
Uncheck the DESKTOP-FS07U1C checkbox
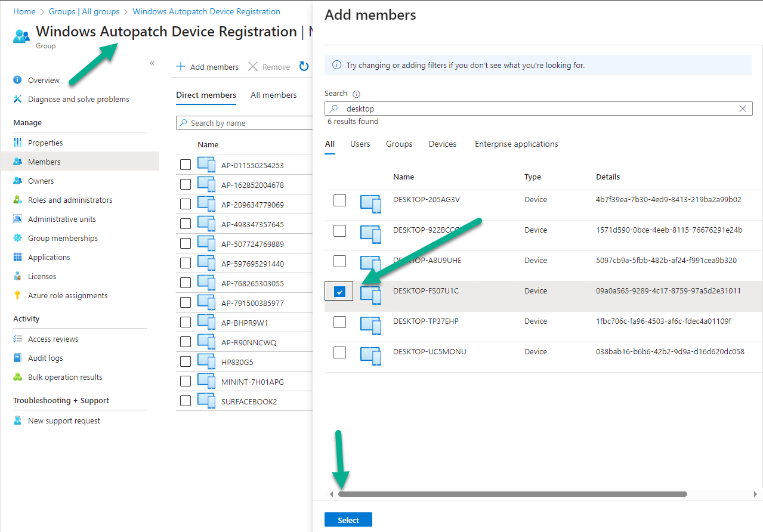(339, 292)
